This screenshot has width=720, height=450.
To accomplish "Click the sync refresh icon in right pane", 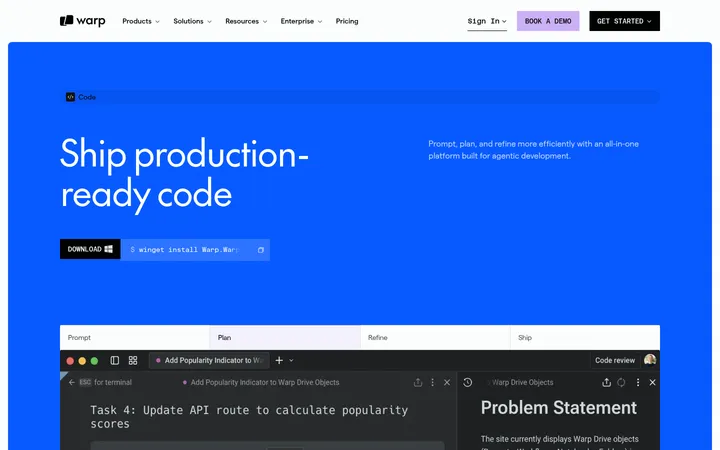I will (621, 382).
